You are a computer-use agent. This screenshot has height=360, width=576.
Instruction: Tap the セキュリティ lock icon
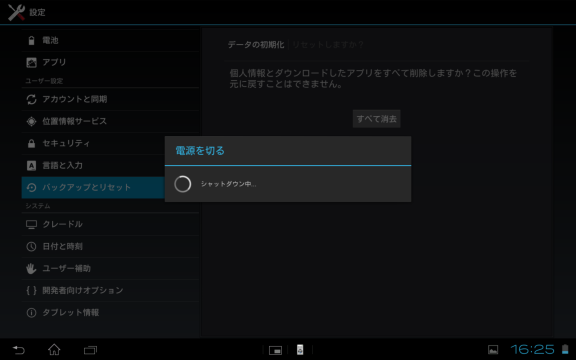pyautogui.click(x=31, y=143)
